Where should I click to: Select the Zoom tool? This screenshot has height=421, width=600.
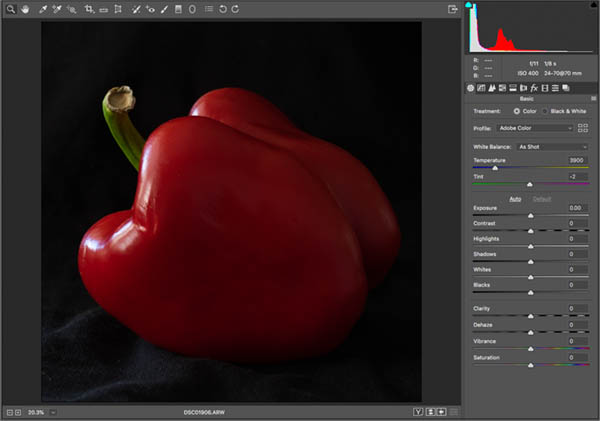(11, 9)
